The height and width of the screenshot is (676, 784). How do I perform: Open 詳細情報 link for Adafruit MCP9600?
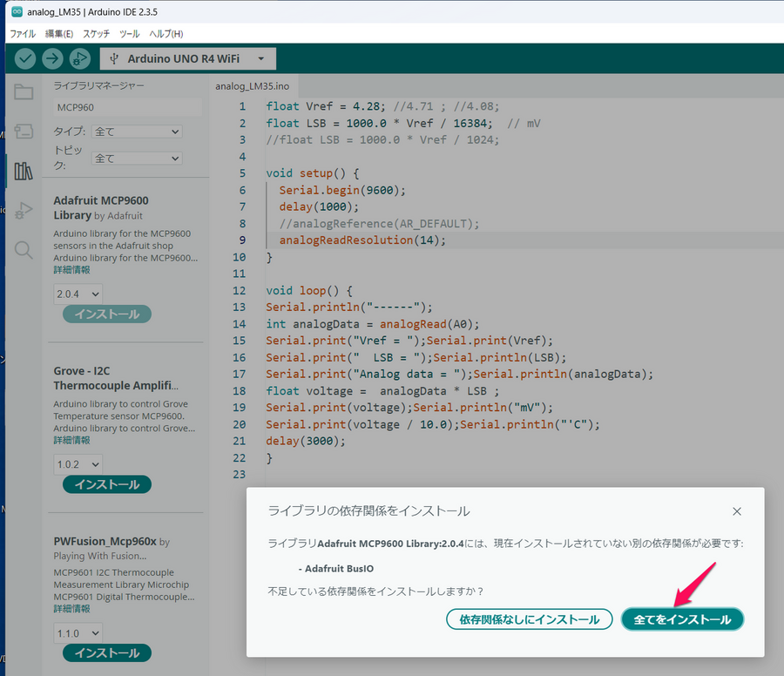pos(72,270)
